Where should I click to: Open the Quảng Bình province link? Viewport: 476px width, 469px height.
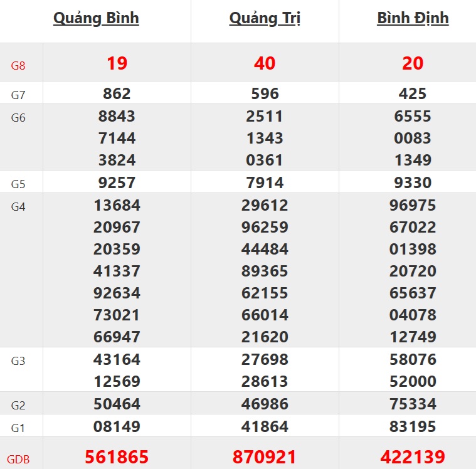96,19
